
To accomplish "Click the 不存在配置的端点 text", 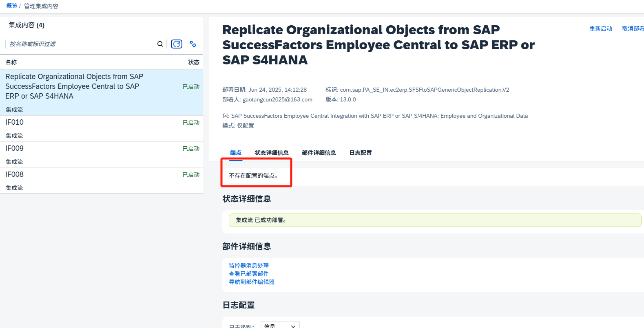I will coord(254,176).
